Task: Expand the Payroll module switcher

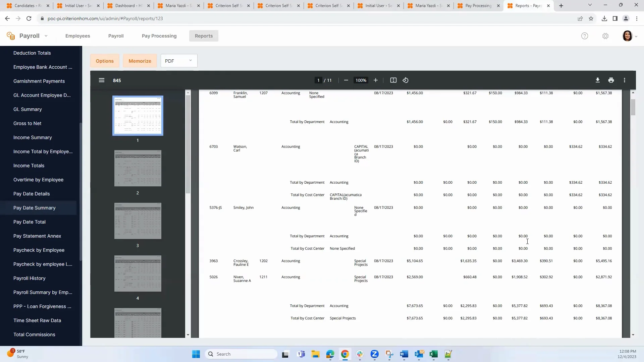Action: [46, 36]
